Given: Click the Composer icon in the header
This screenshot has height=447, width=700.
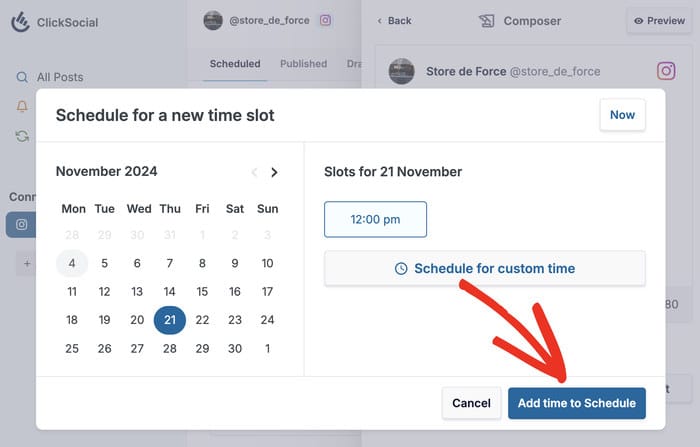Looking at the screenshot, I should (487, 20).
